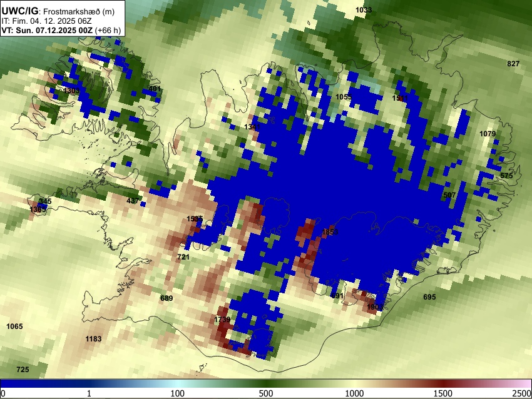Select the 1183 value label
Viewport: 532px width, 399px height.
point(93,339)
